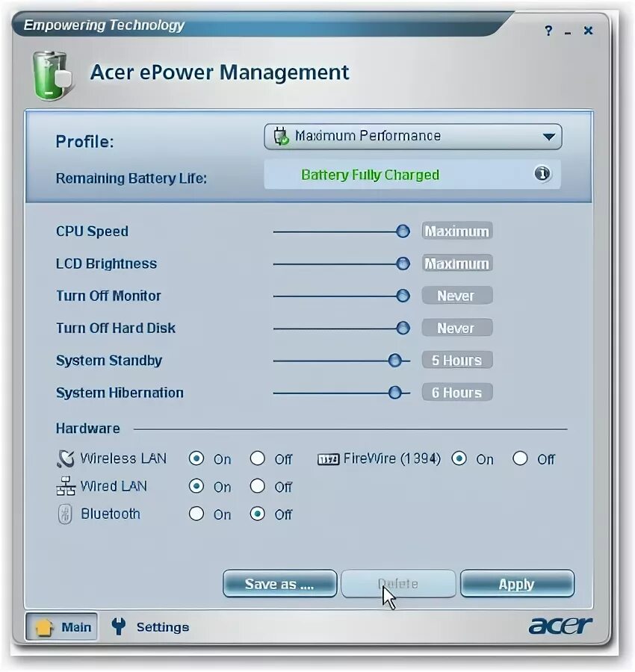Click the power plug icon in profile selector
The image size is (635, 672).
click(281, 136)
